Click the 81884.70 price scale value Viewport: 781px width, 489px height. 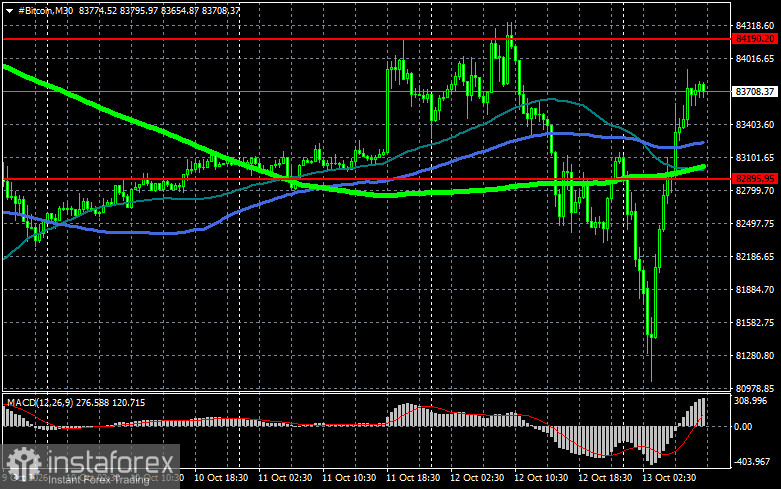pyautogui.click(x=755, y=290)
